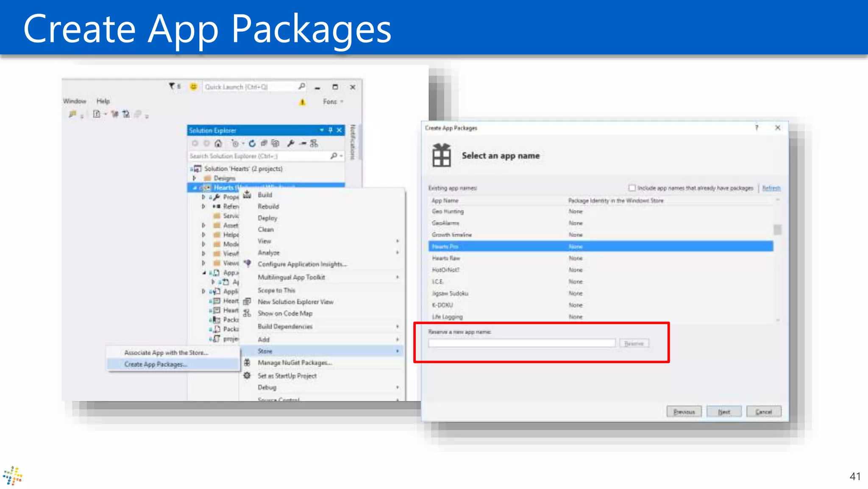Click the Build icon in context menu

[247, 195]
